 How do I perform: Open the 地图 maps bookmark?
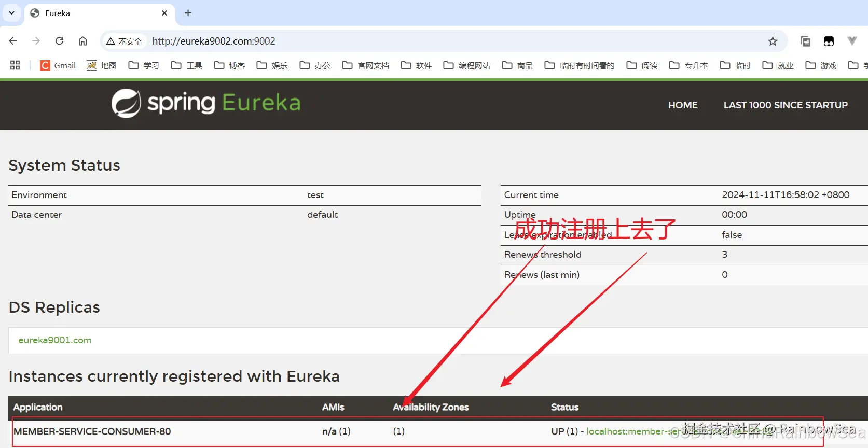102,65
